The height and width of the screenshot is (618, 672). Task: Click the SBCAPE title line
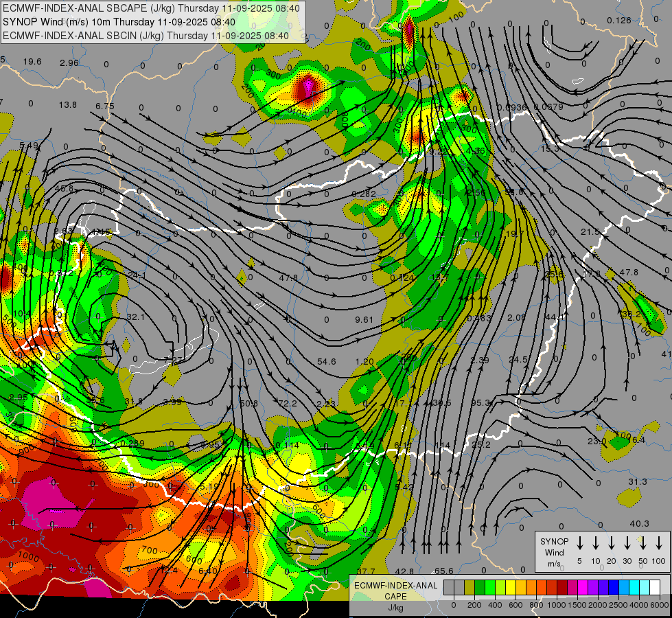point(151,8)
